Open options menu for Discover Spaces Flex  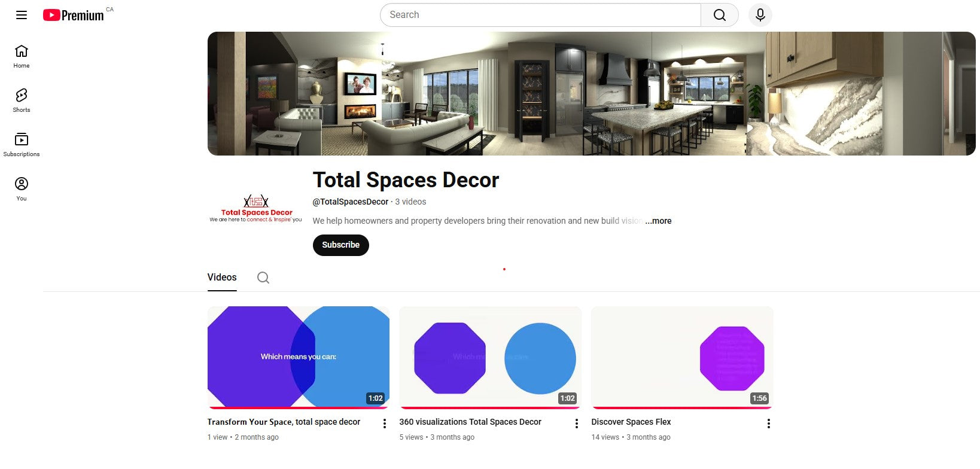pyautogui.click(x=768, y=424)
